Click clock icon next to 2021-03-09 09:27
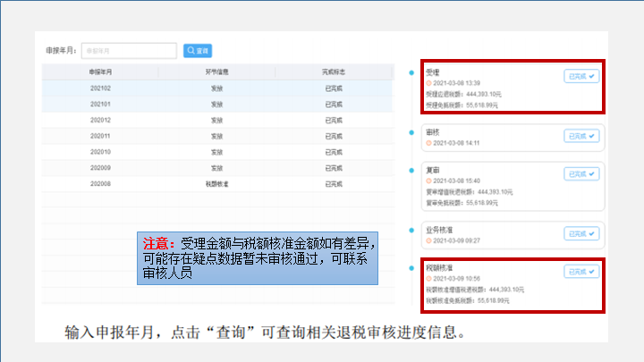644x362 pixels. point(428,240)
